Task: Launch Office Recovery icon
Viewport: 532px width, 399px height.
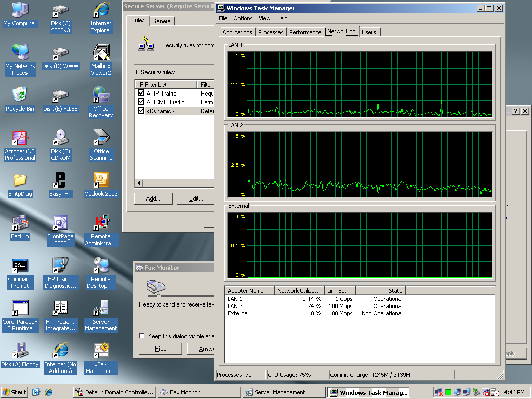Action: click(101, 103)
